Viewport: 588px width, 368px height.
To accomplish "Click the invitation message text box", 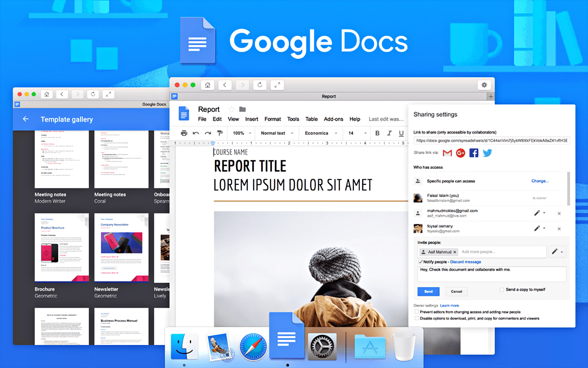I will [492, 274].
